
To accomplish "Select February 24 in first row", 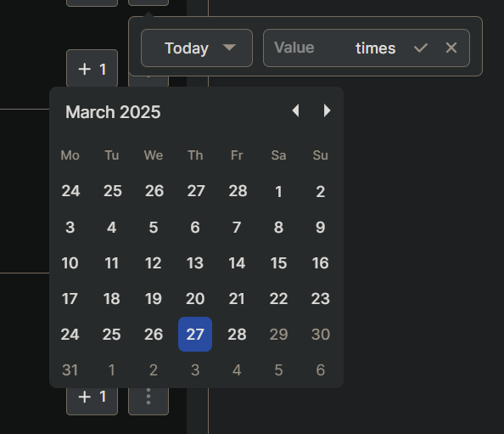I will pyautogui.click(x=70, y=191).
